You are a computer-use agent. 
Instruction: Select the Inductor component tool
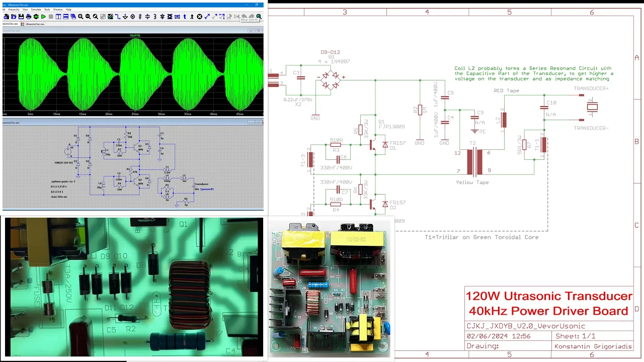(155, 17)
